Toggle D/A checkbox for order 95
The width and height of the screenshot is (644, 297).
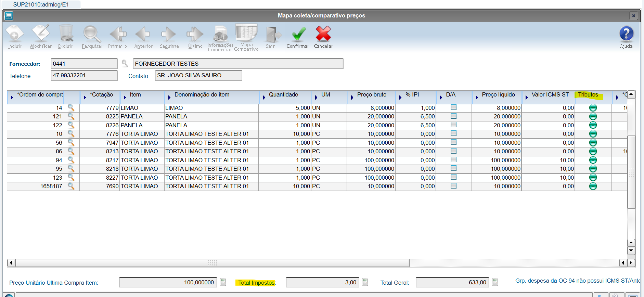[x=453, y=168]
